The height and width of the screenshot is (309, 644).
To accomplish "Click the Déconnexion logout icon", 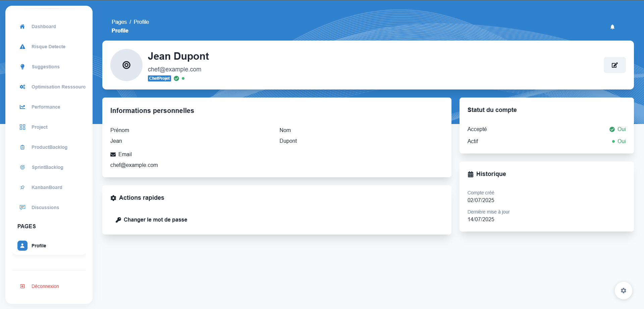I will 22,286.
